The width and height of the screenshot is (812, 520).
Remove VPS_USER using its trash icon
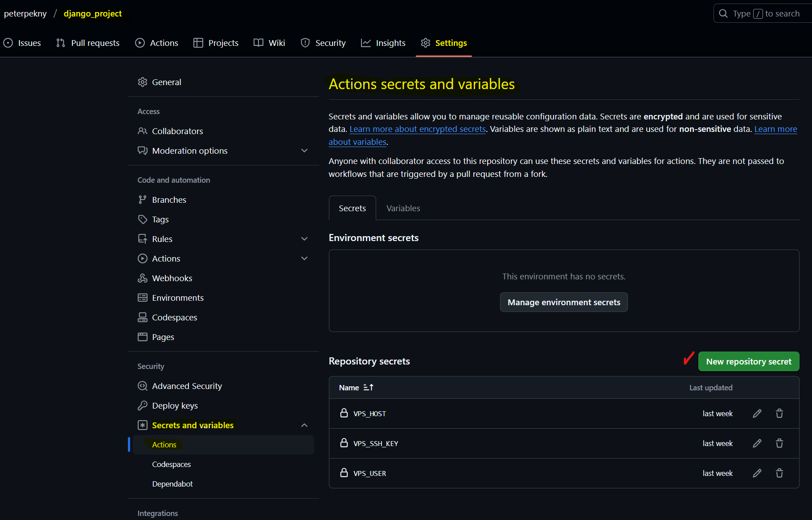pos(779,473)
